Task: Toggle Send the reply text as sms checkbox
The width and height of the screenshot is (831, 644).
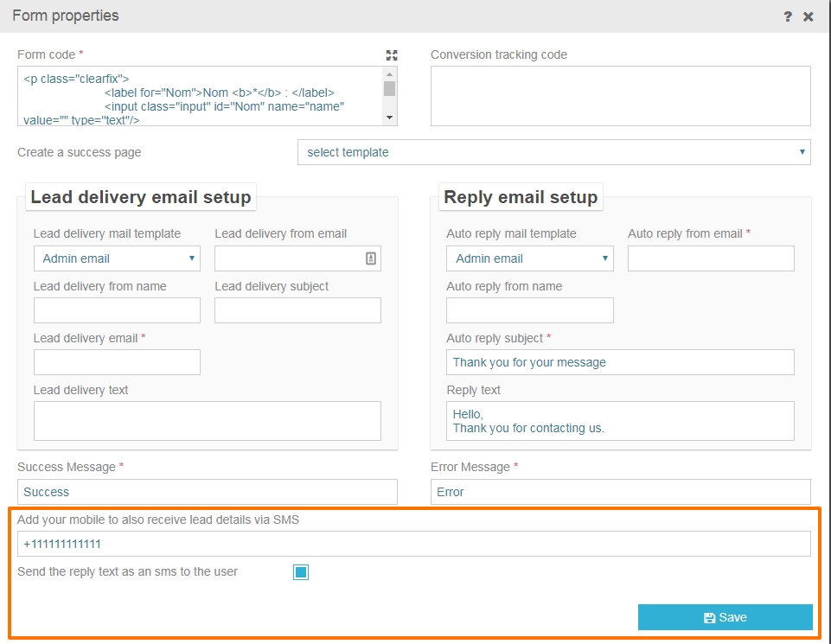Action: [x=301, y=572]
